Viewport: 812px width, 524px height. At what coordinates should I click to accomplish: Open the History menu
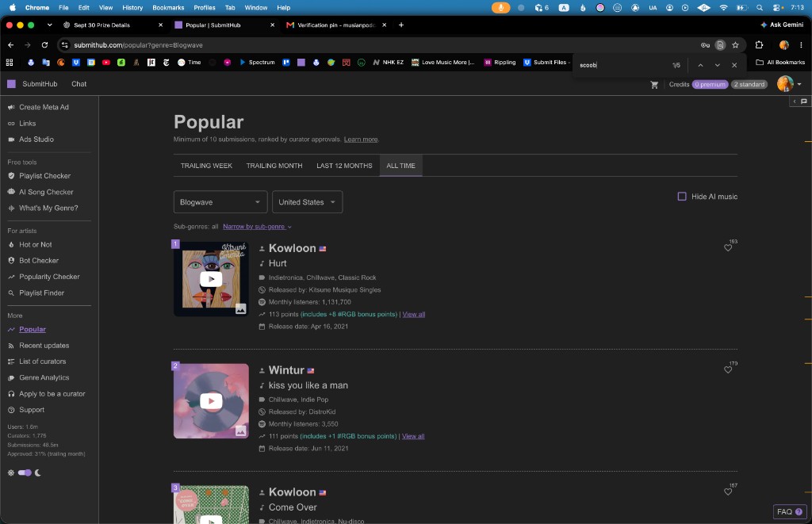tap(132, 8)
